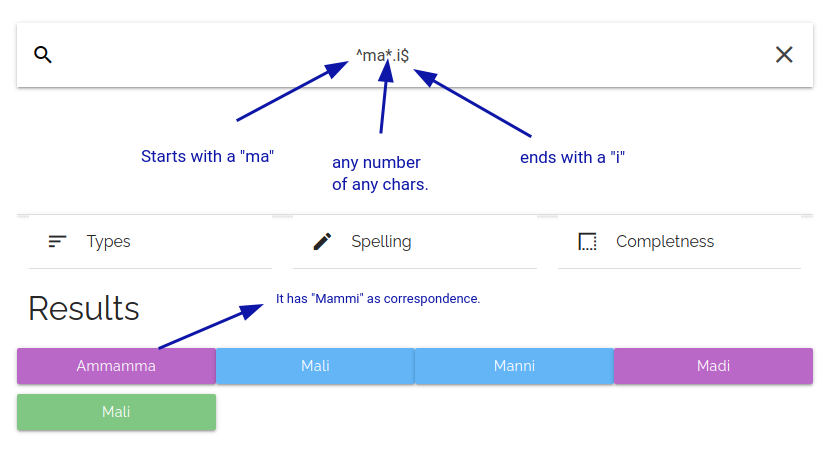Open the Completness filter label
Viewport: 834px width, 452px height.
pos(665,241)
